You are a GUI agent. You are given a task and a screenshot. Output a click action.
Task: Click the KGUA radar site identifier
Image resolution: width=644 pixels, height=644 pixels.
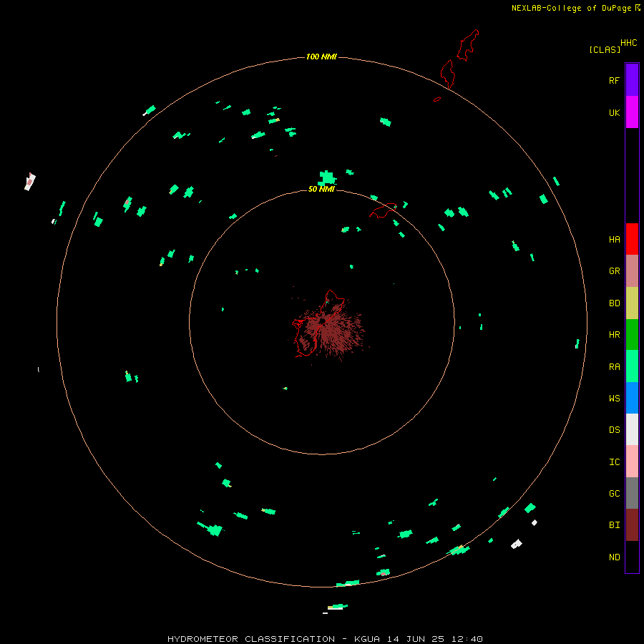tap(367, 639)
